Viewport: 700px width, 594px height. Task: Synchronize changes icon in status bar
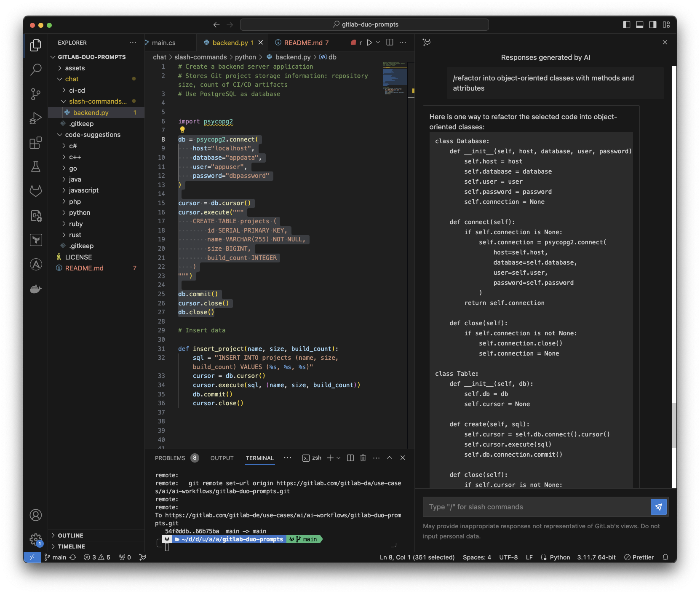pyautogui.click(x=73, y=557)
